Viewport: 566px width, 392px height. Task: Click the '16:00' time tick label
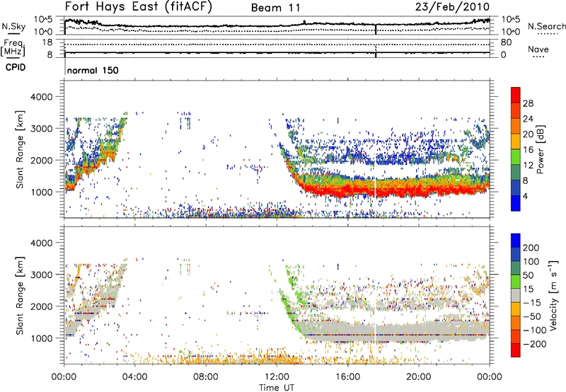click(347, 377)
